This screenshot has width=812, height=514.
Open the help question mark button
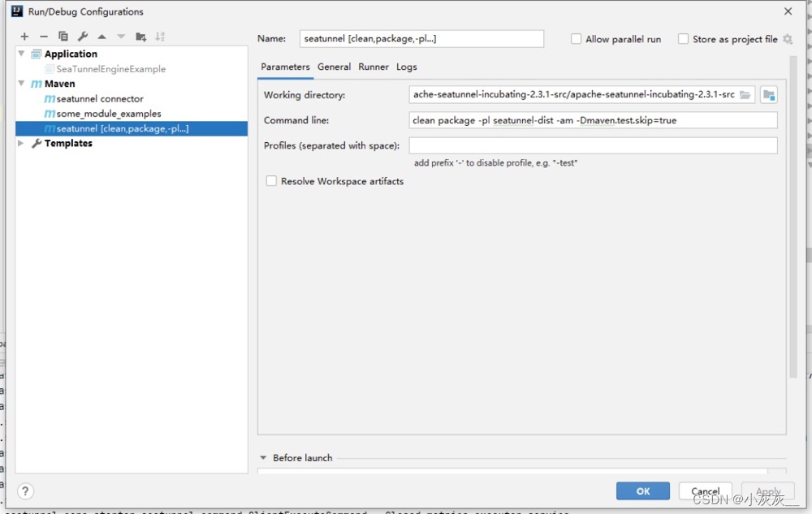(x=25, y=490)
